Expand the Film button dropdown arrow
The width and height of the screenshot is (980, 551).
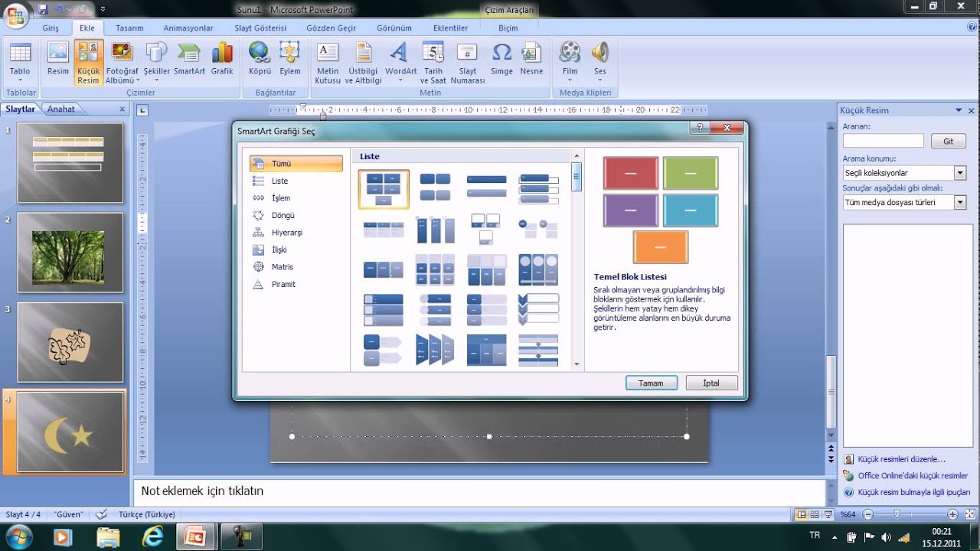[x=570, y=80]
